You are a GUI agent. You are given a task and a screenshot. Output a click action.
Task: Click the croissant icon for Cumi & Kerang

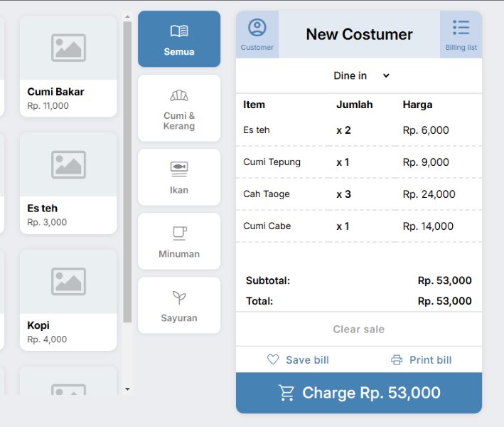pyautogui.click(x=179, y=95)
